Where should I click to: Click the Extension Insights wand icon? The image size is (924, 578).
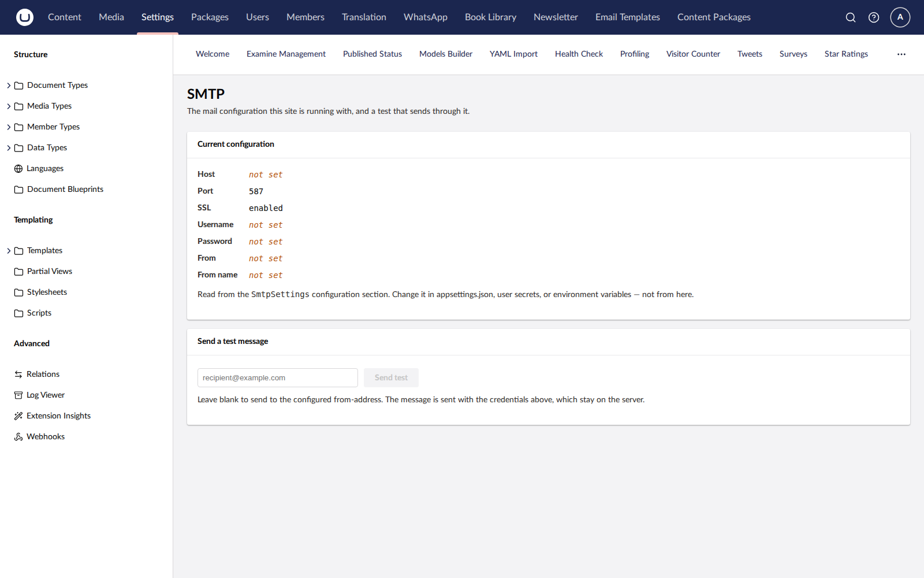click(x=18, y=416)
